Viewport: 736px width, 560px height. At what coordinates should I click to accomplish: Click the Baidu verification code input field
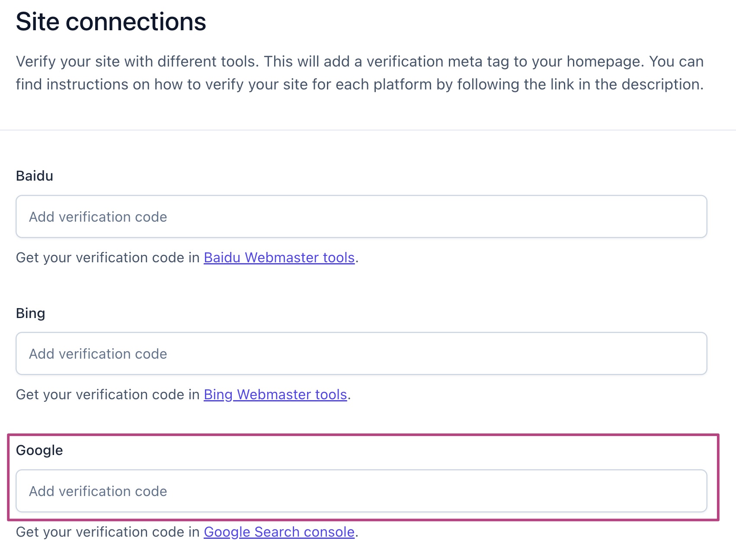click(361, 216)
